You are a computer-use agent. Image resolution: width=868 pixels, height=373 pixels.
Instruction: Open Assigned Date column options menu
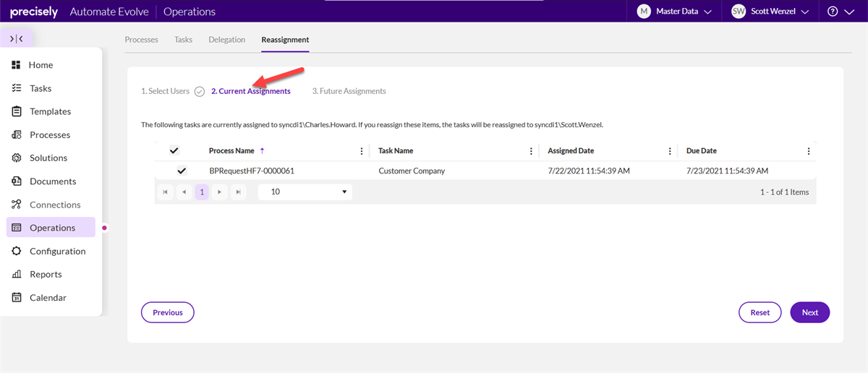(670, 151)
